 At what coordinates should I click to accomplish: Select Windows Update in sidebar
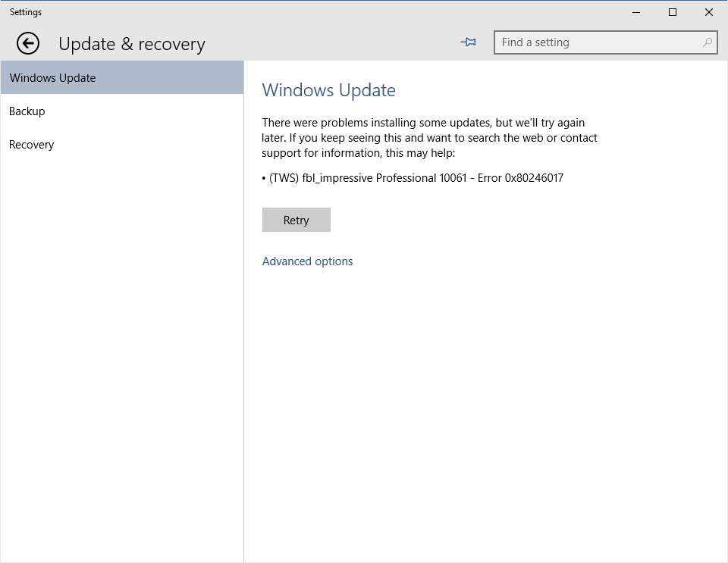122,77
